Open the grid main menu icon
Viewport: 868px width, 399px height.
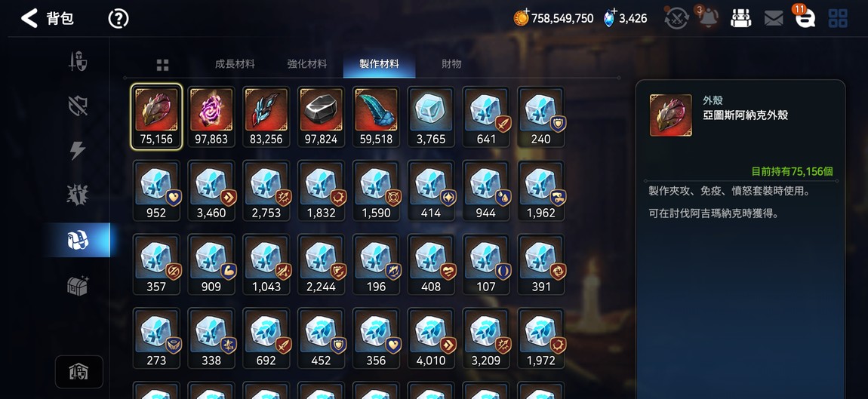point(838,18)
